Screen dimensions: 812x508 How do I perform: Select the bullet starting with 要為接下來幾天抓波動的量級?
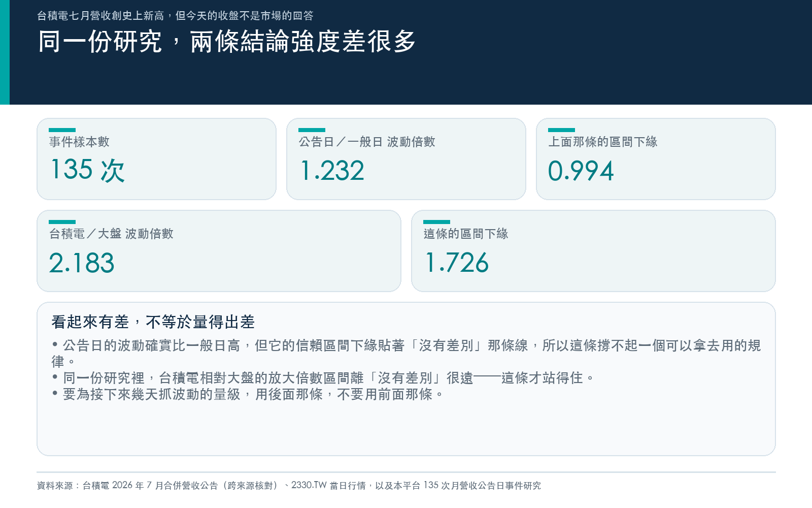point(248,394)
